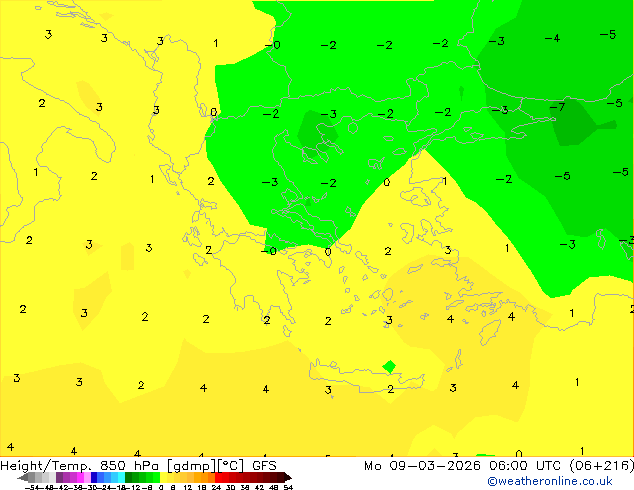Pick the pale pink swatch in legend
Image resolution: width=634 pixels, height=490 pixels.
point(87,477)
